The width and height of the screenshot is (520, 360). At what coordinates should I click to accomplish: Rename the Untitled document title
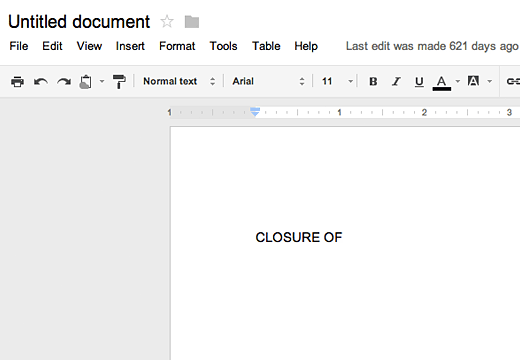pos(79,22)
